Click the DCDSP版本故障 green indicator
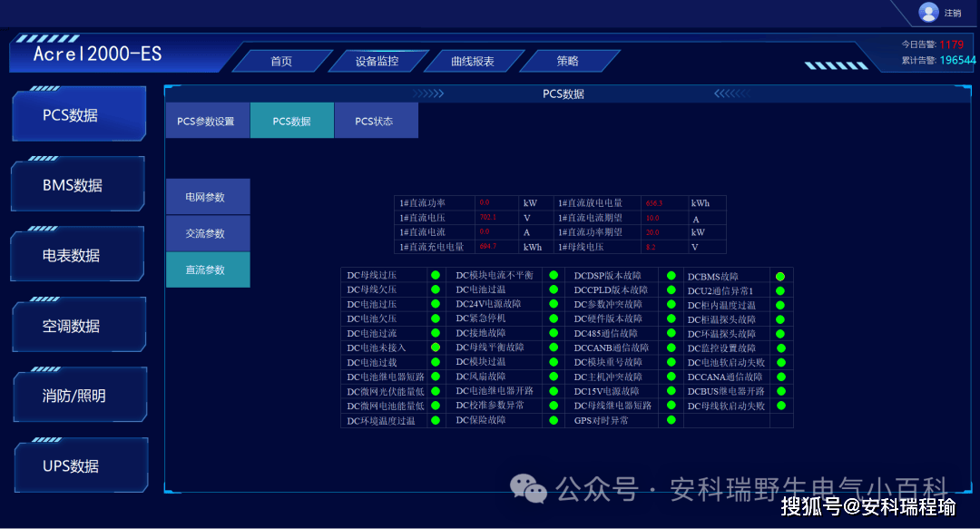The width and height of the screenshot is (980, 529). 671,276
